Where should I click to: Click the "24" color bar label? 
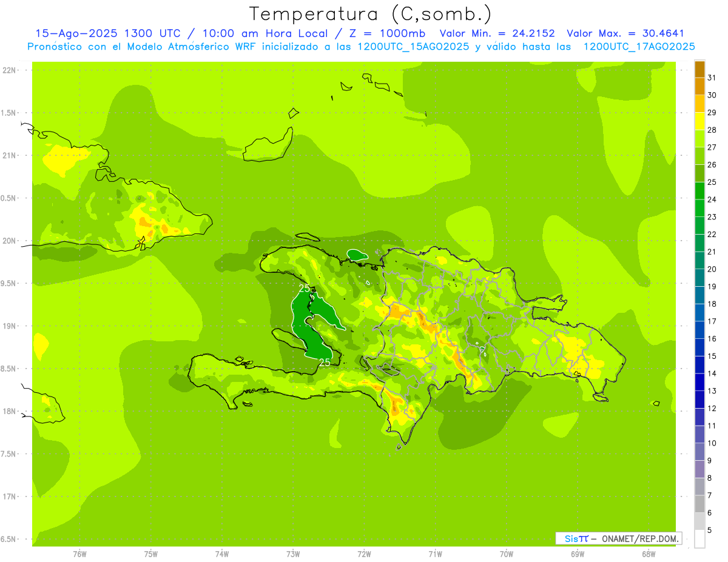pos(712,199)
